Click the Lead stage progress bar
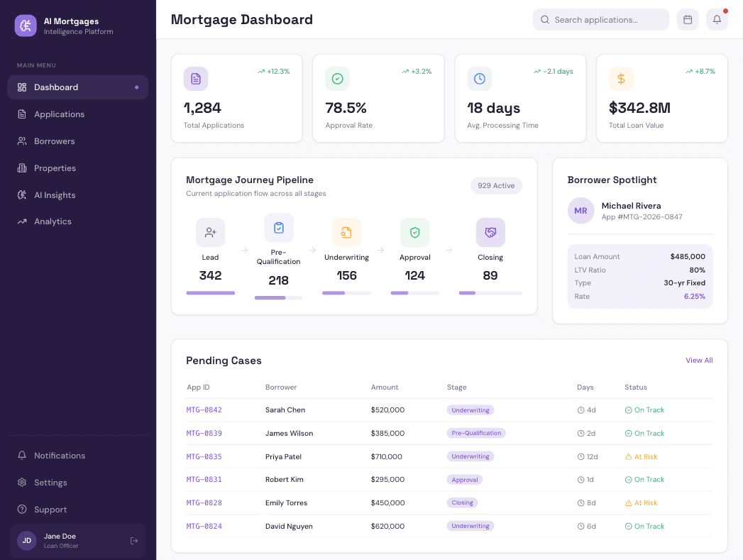 tap(210, 293)
